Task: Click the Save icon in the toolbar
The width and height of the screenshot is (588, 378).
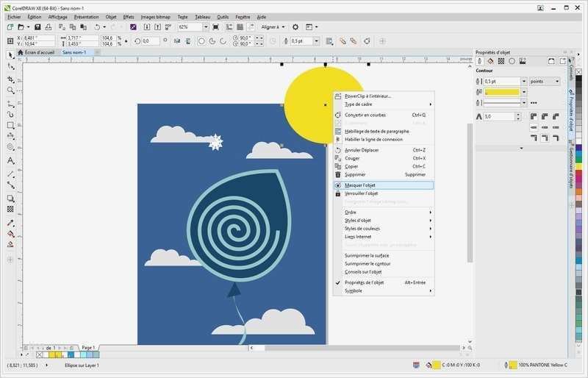Action: pos(37,27)
